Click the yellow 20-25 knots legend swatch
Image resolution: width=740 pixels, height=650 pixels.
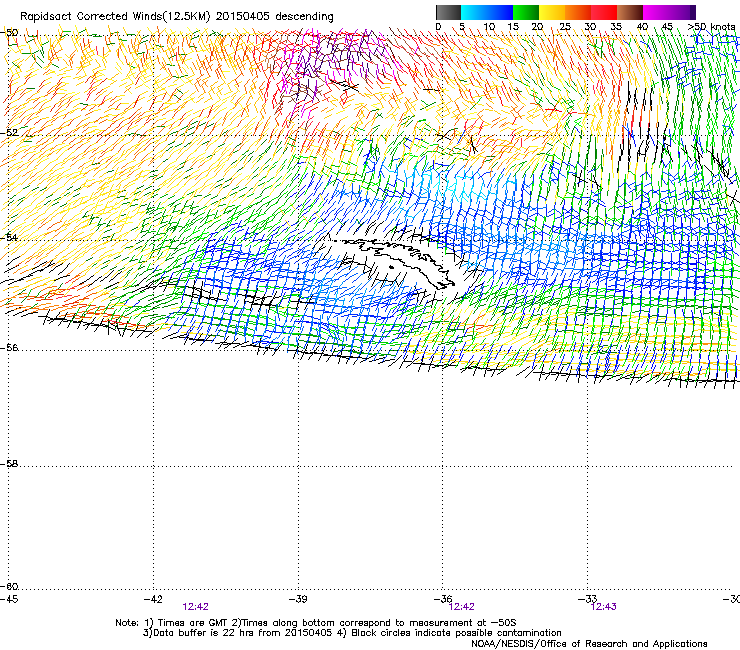pos(552,12)
